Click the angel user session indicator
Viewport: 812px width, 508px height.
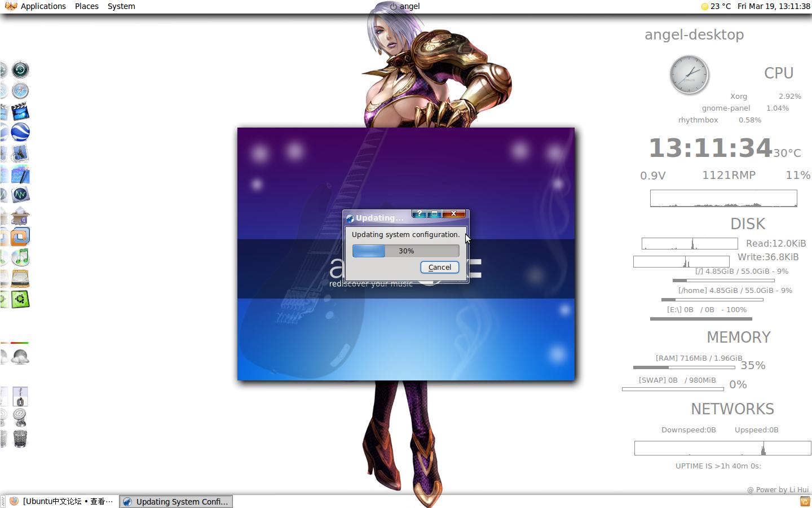[x=409, y=6]
